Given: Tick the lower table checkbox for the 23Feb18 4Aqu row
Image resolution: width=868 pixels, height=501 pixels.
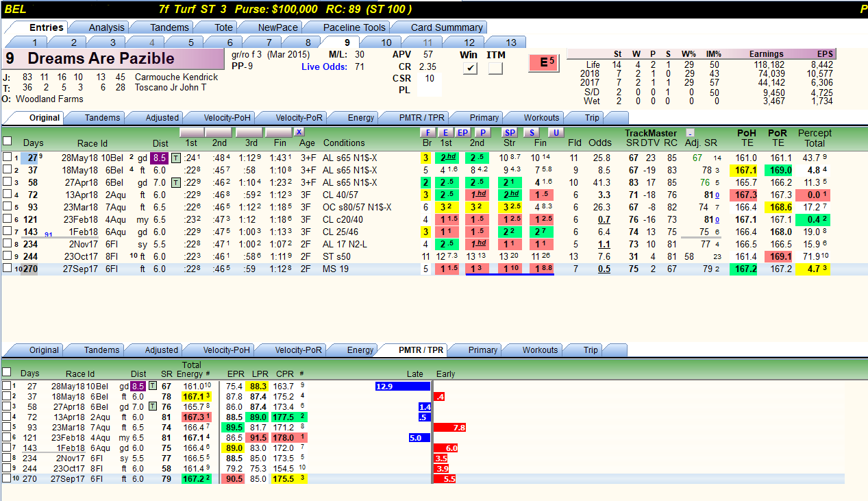Looking at the screenshot, I should pyautogui.click(x=7, y=437).
